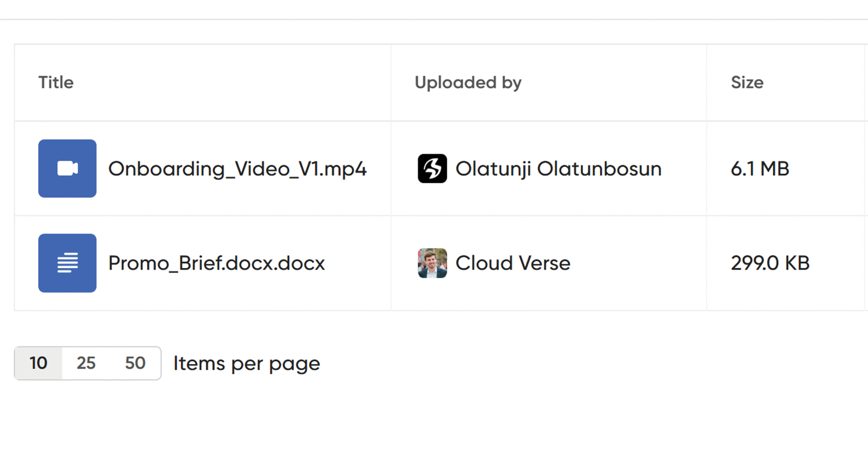Click Cloud Verse's profile photo
The height and width of the screenshot is (470, 868).
tap(432, 263)
